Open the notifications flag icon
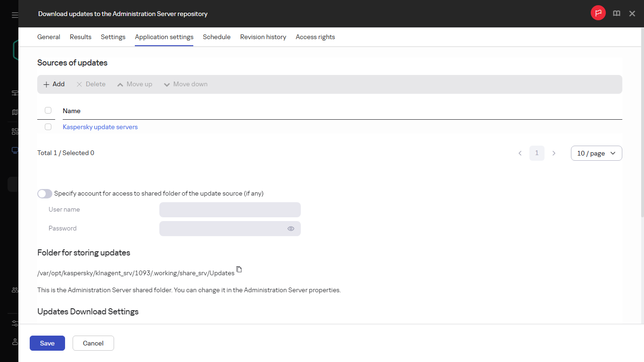Screen dimensions: 644x362 pyautogui.click(x=598, y=13)
